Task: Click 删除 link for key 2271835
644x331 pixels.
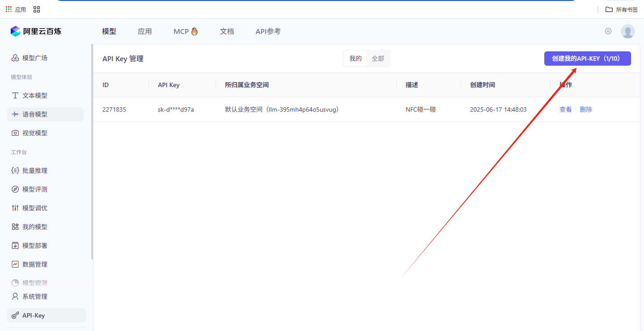Action: coord(586,109)
